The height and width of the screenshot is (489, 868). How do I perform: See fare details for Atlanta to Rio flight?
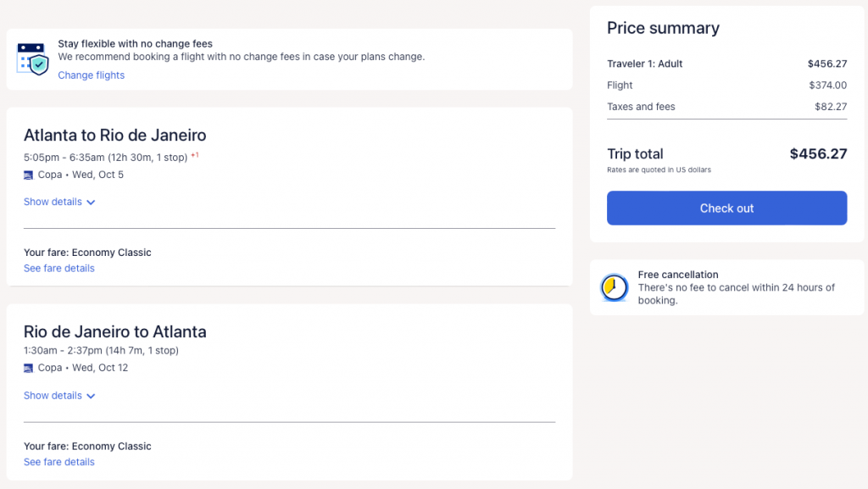(x=59, y=269)
